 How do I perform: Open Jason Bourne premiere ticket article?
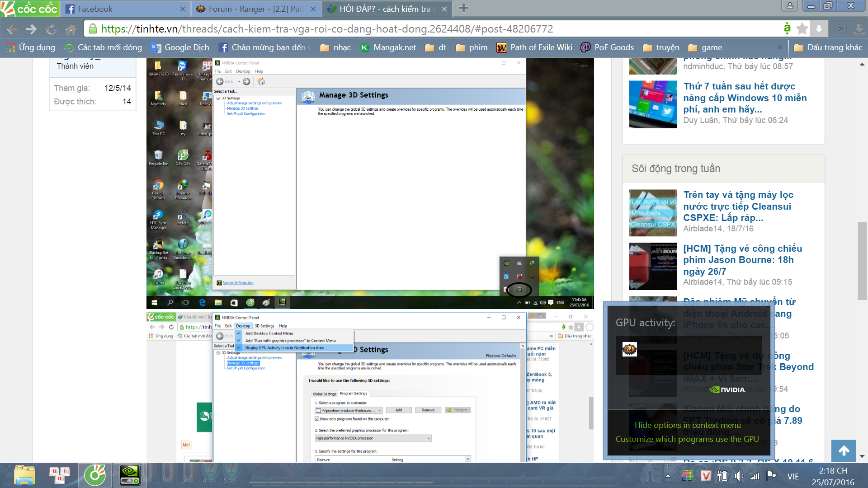(742, 260)
